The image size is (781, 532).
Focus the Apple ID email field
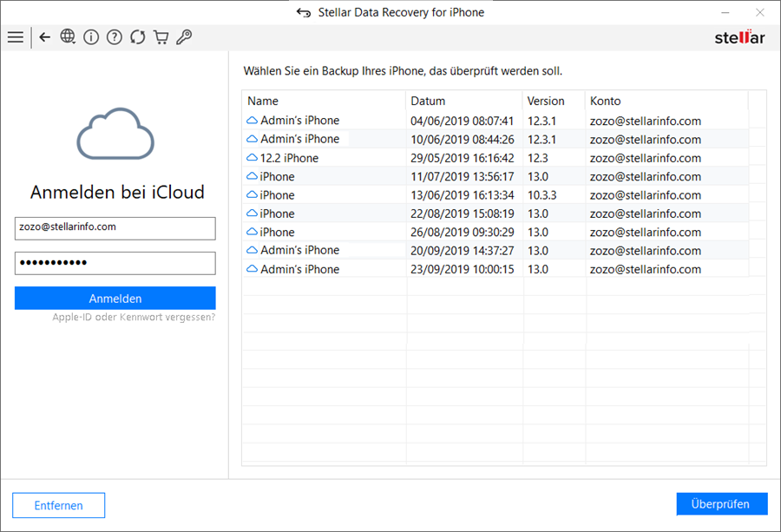(115, 227)
